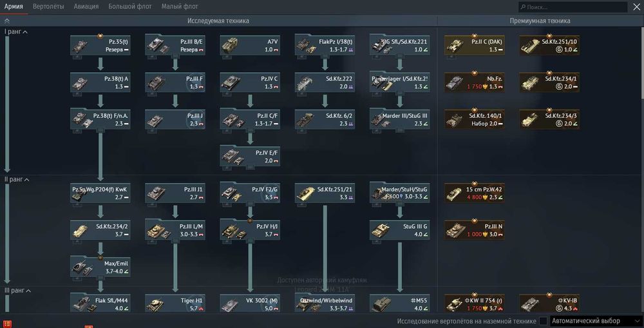644x328 pixels.
Task: Select premium Sd.Kfz.234/1 card
Action: coord(549,82)
